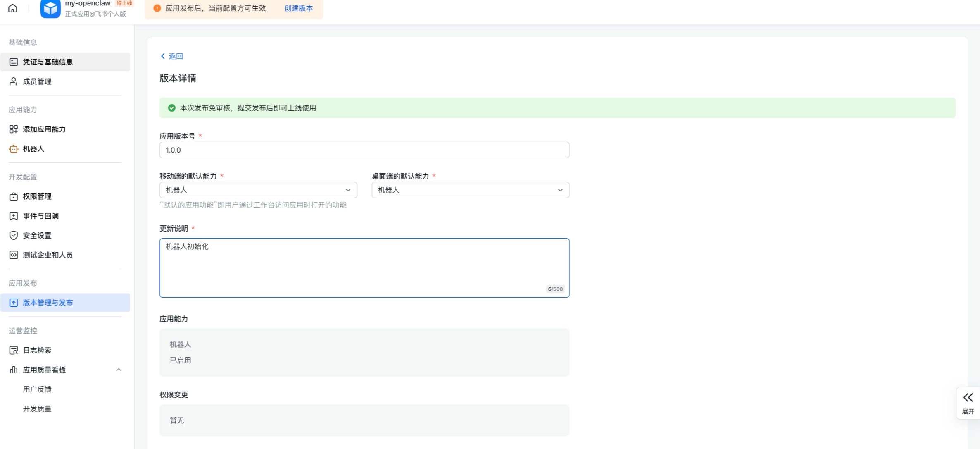Open mobile default capability dropdown
The image size is (980, 449).
[x=258, y=190]
